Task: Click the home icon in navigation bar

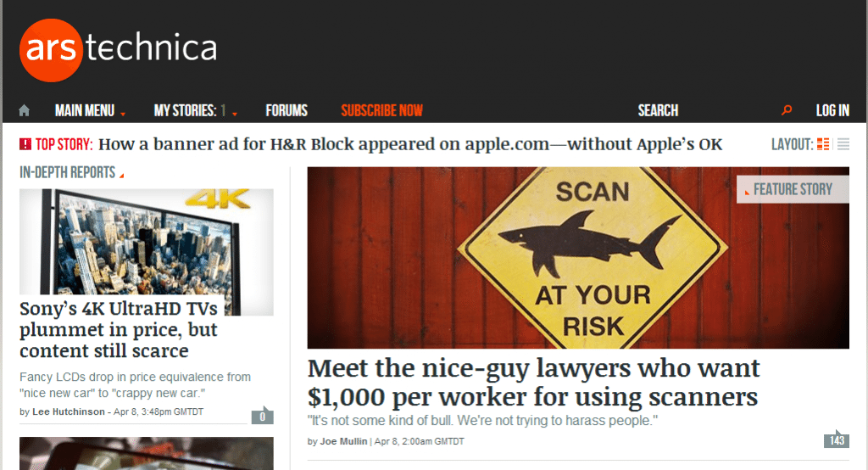Action: click(x=24, y=110)
